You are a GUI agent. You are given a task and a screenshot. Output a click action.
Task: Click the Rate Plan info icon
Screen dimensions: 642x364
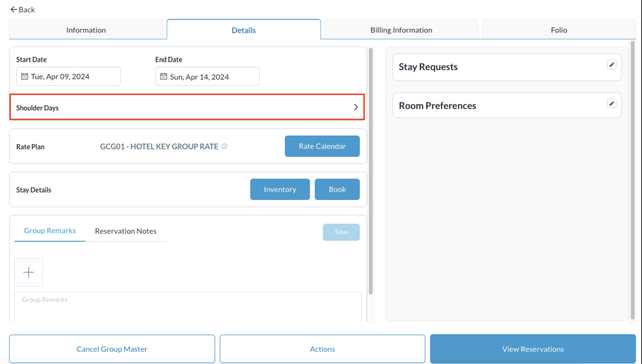click(224, 146)
